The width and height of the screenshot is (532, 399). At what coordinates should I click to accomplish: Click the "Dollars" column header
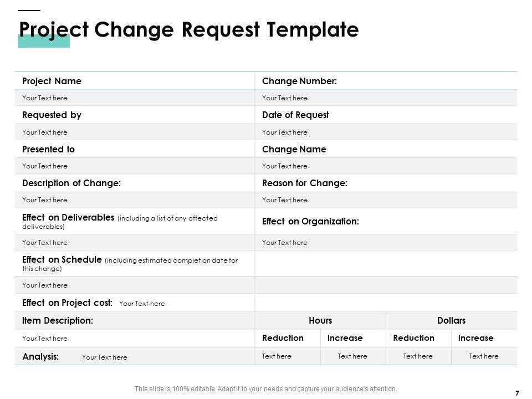(x=451, y=320)
